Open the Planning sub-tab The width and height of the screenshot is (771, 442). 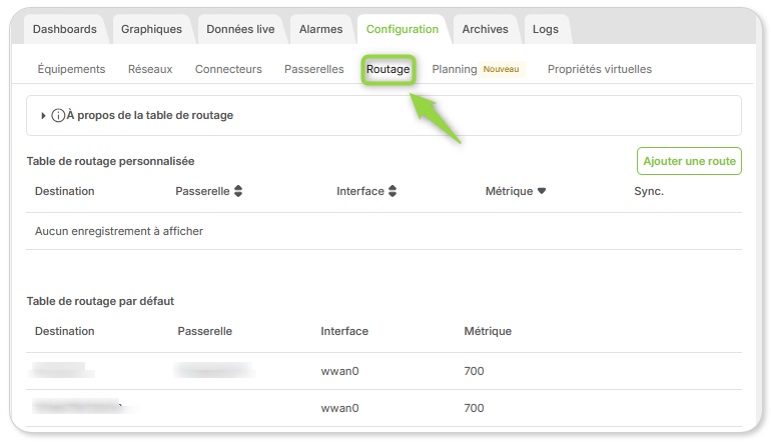click(x=454, y=69)
